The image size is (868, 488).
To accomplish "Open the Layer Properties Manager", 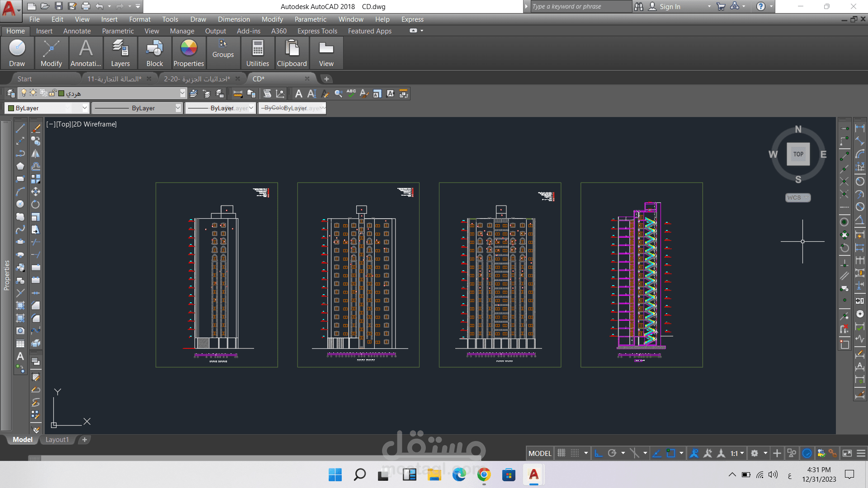I will point(11,94).
